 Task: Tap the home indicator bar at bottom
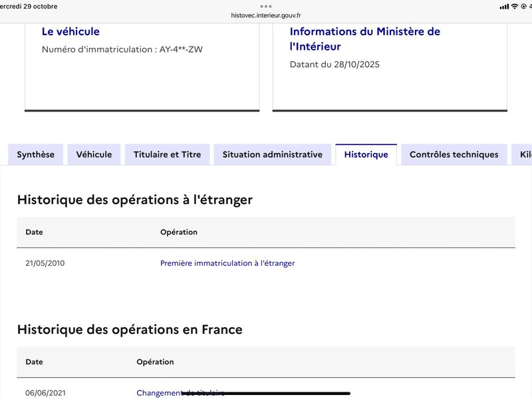click(x=266, y=394)
